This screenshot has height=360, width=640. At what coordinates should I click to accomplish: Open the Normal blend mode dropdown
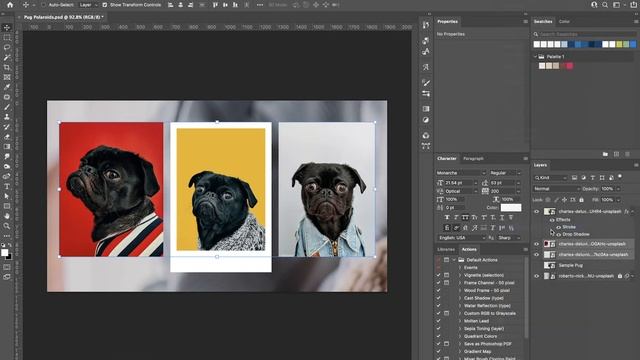557,189
